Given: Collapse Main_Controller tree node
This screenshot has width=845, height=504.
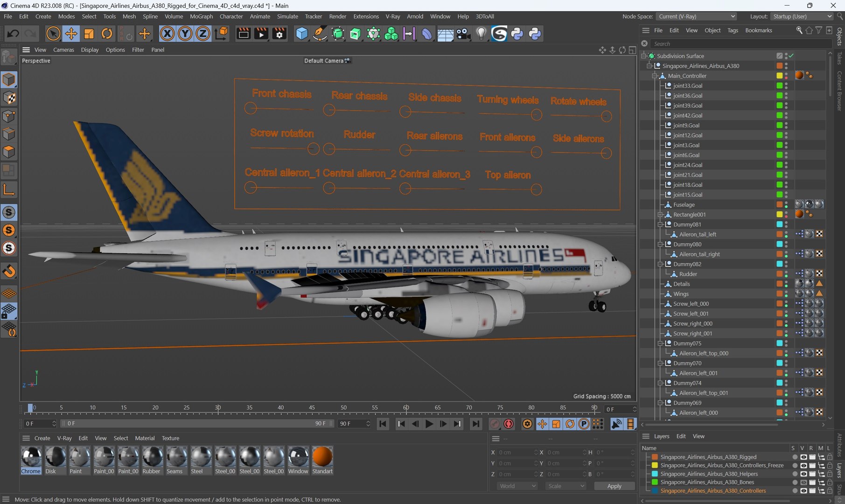Looking at the screenshot, I should [655, 76].
